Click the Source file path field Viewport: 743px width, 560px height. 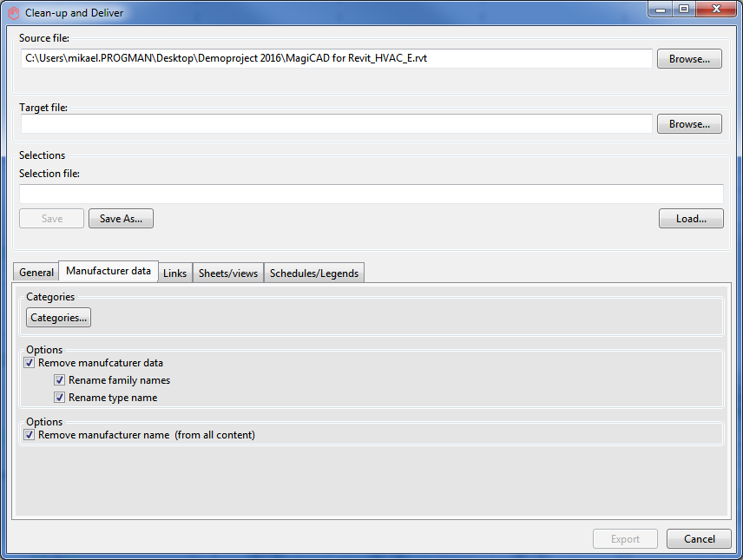(x=337, y=59)
